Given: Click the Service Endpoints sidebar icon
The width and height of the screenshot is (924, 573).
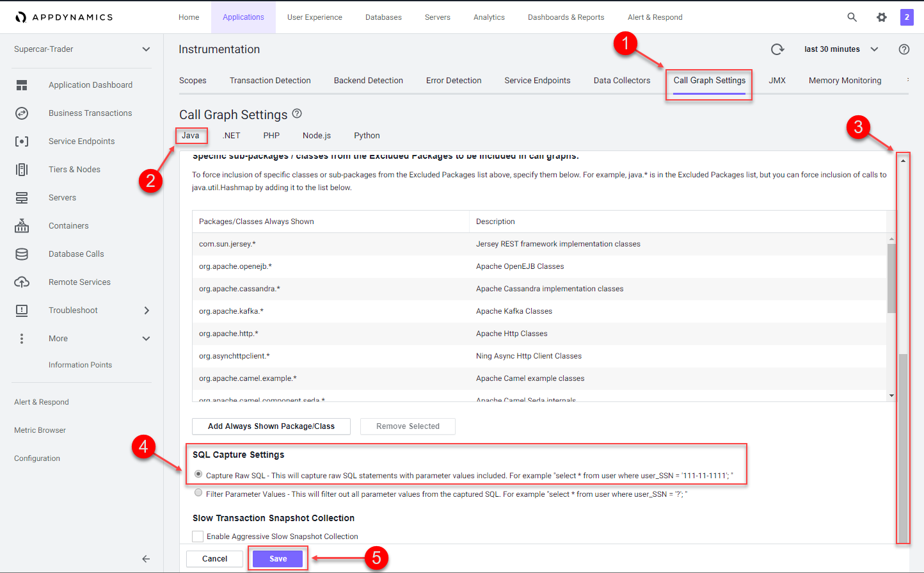Looking at the screenshot, I should tap(22, 141).
